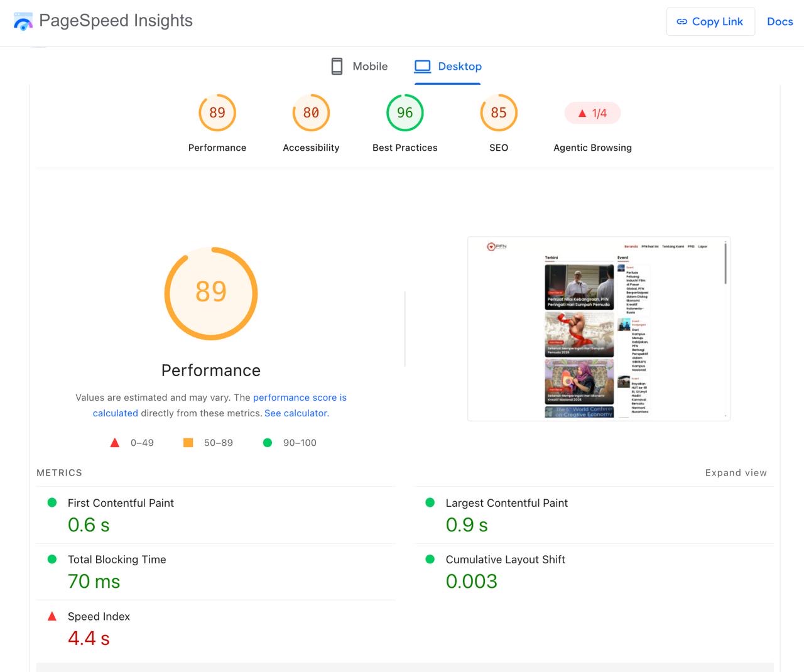804x672 pixels.
Task: Click the Best Practices 96 gauge
Action: [x=405, y=112]
